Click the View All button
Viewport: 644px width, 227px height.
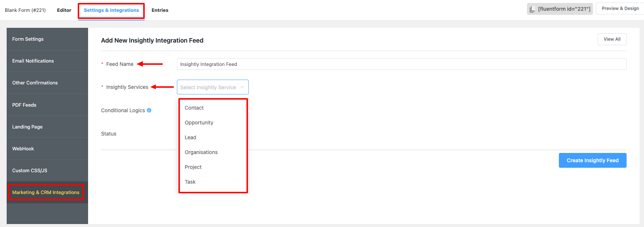pyautogui.click(x=612, y=39)
